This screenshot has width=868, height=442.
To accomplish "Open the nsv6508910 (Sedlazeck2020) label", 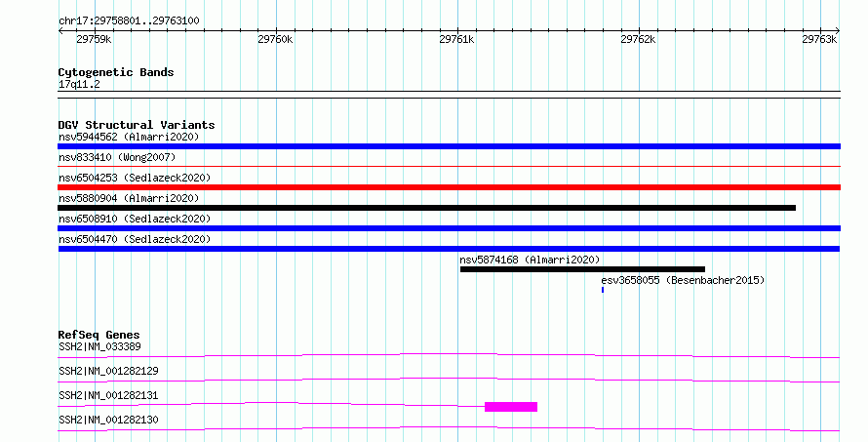I will (x=135, y=219).
